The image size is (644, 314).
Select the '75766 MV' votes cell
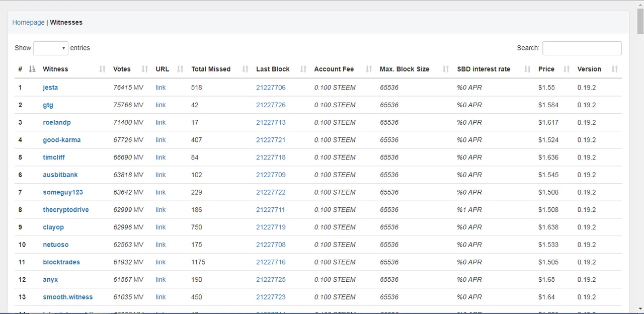click(128, 105)
